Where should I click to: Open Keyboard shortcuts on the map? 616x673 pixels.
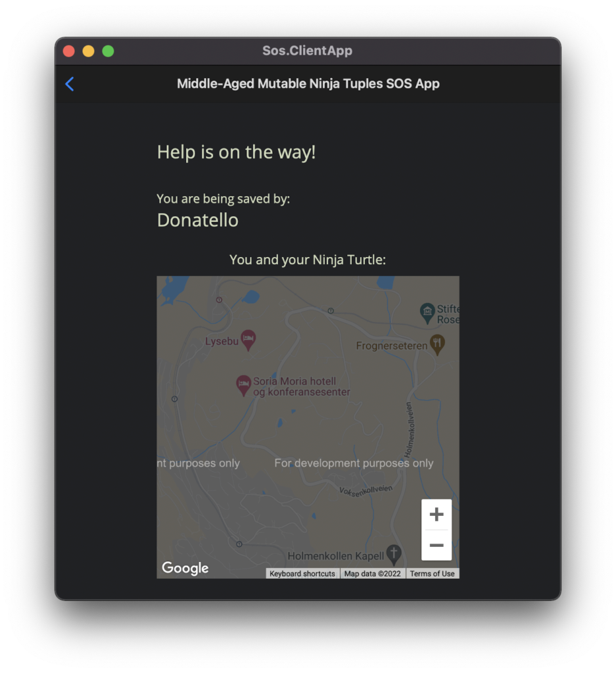[x=302, y=574]
